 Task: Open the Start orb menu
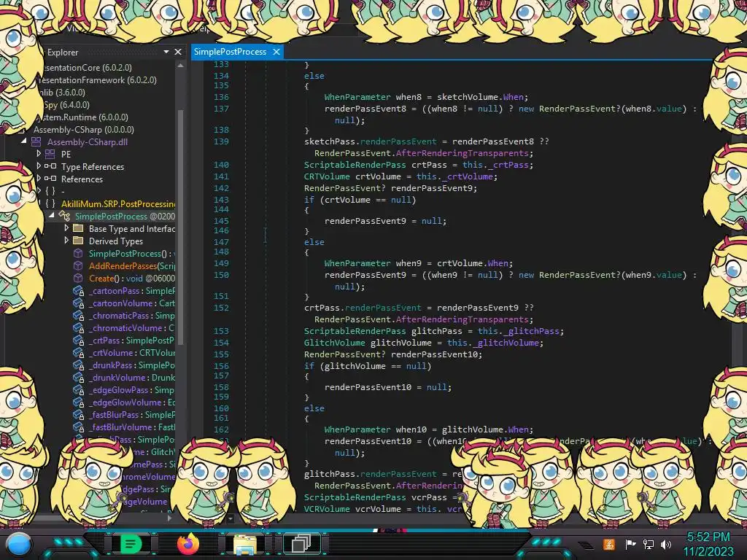click(18, 545)
